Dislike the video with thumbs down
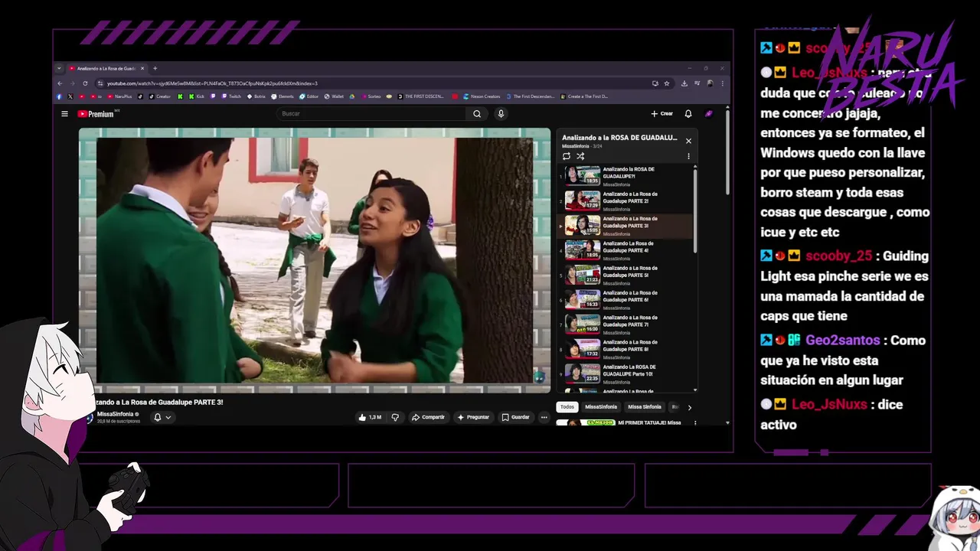The image size is (980, 551). tap(395, 417)
